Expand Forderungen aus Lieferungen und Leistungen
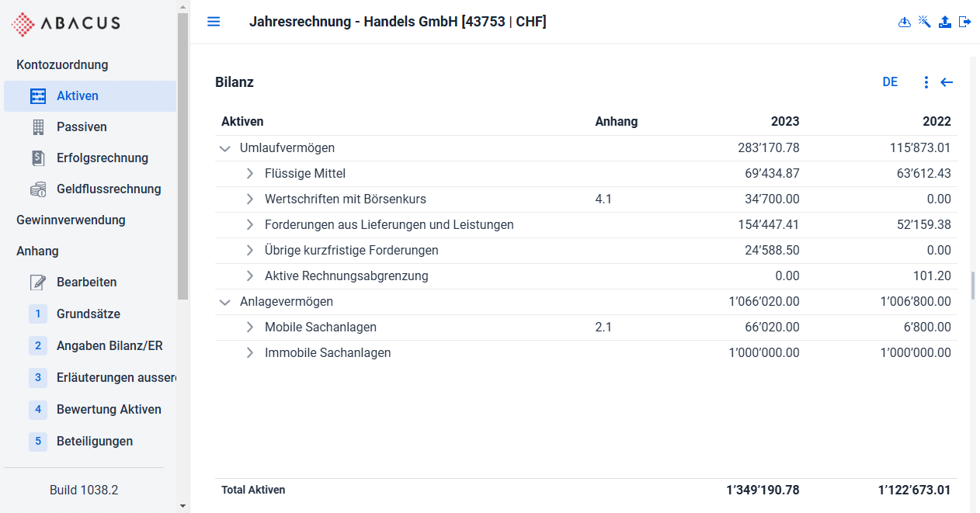This screenshot has height=513, width=980. tap(250, 225)
